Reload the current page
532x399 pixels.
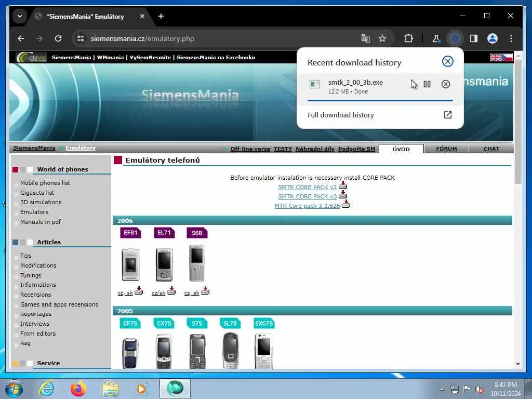tap(58, 38)
